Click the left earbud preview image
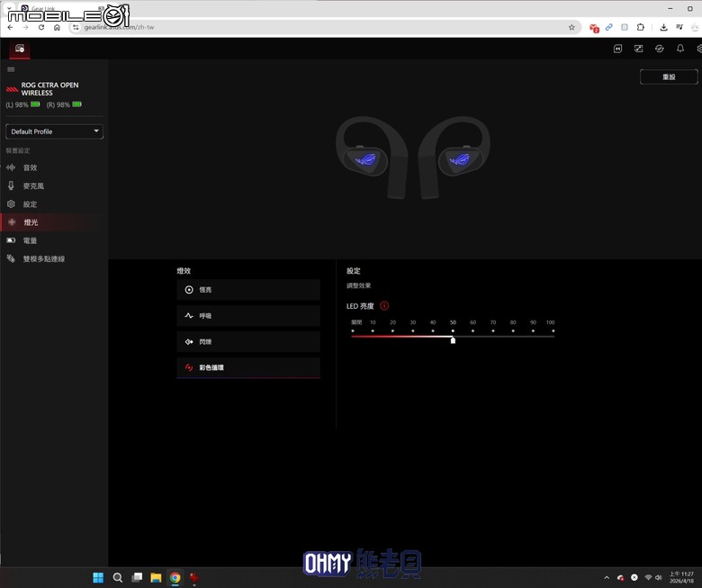 372,158
